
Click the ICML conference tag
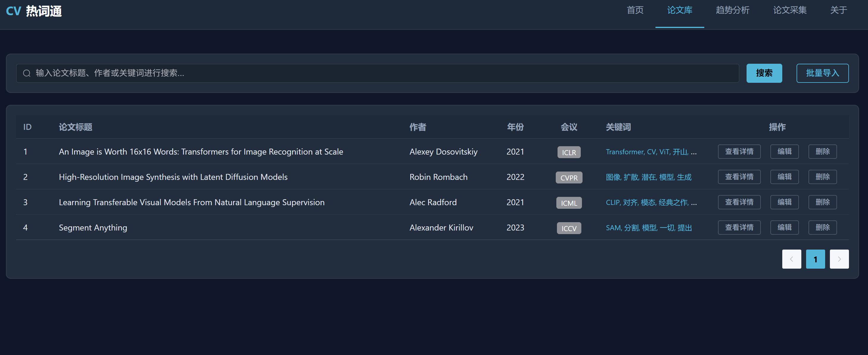click(x=569, y=203)
